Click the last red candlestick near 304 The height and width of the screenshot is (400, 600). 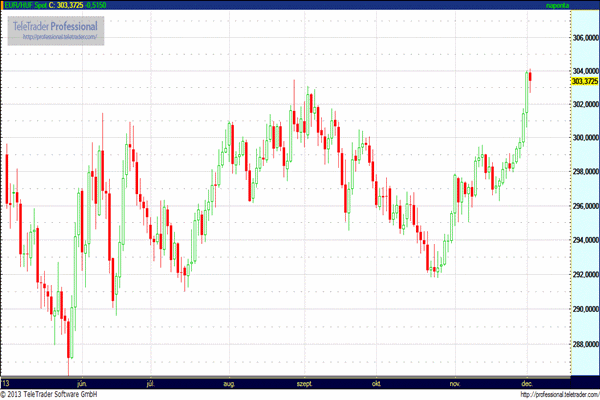point(530,77)
